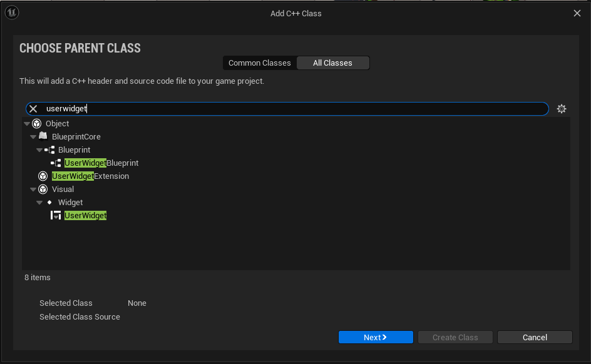
Task: Click the 'Selected Class' label
Action: 66,303
